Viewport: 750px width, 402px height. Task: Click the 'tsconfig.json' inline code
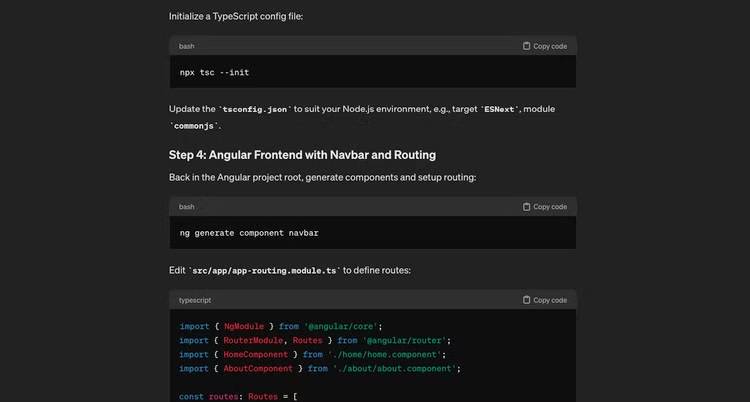click(x=255, y=109)
